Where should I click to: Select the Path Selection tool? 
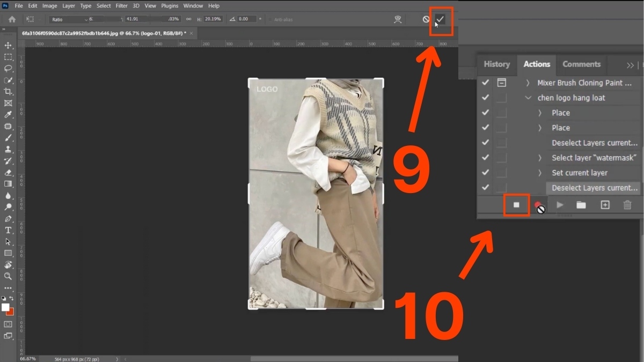point(8,242)
